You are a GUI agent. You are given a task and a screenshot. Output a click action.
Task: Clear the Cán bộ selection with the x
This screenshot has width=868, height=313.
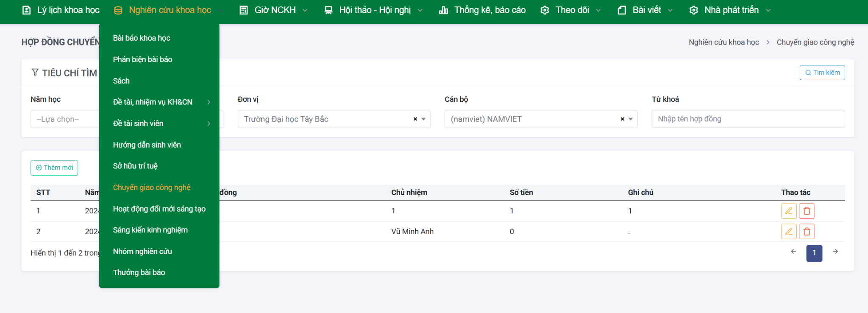(x=622, y=119)
